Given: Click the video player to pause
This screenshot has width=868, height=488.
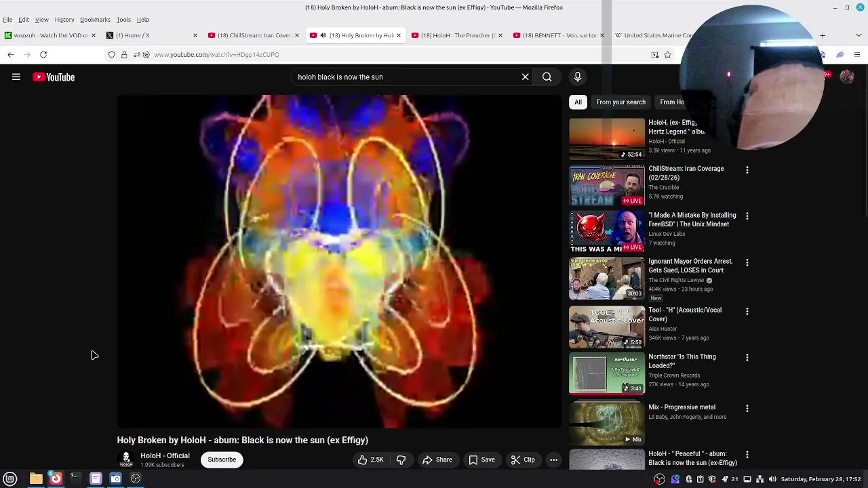Looking at the screenshot, I should point(339,262).
